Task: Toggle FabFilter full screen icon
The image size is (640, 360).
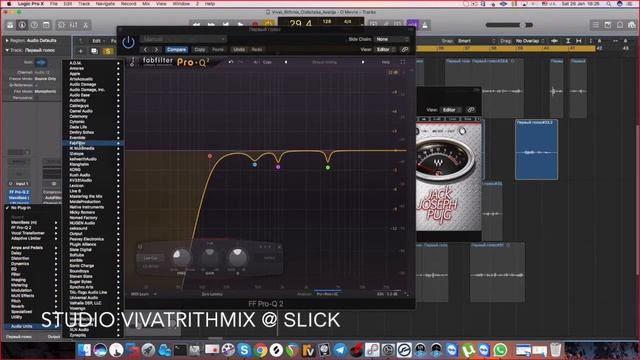Action: click(403, 62)
